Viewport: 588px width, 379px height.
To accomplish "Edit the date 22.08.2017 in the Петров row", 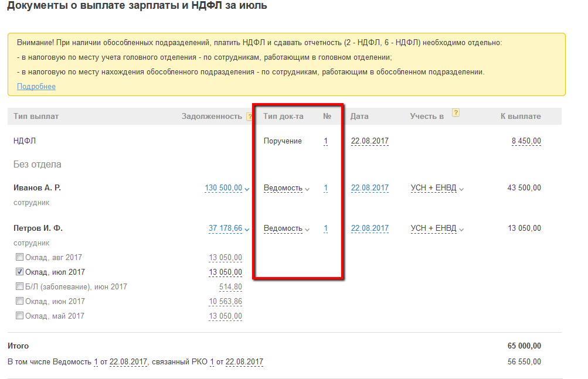I will point(370,228).
